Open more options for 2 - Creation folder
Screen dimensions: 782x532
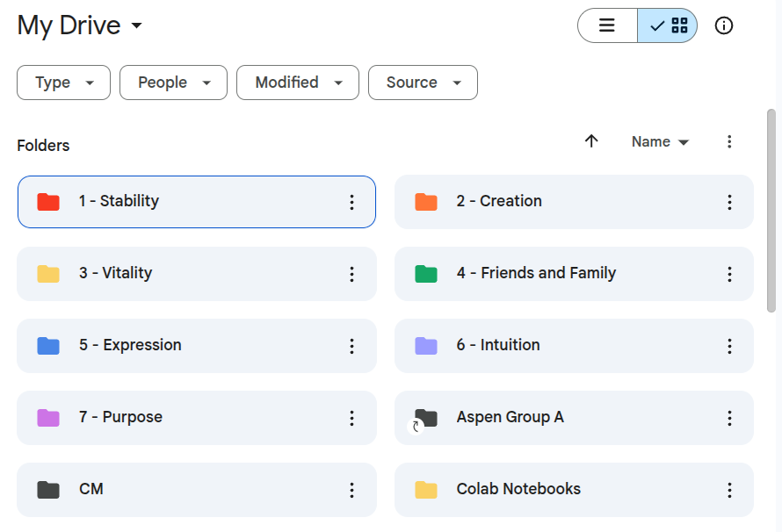[729, 202]
